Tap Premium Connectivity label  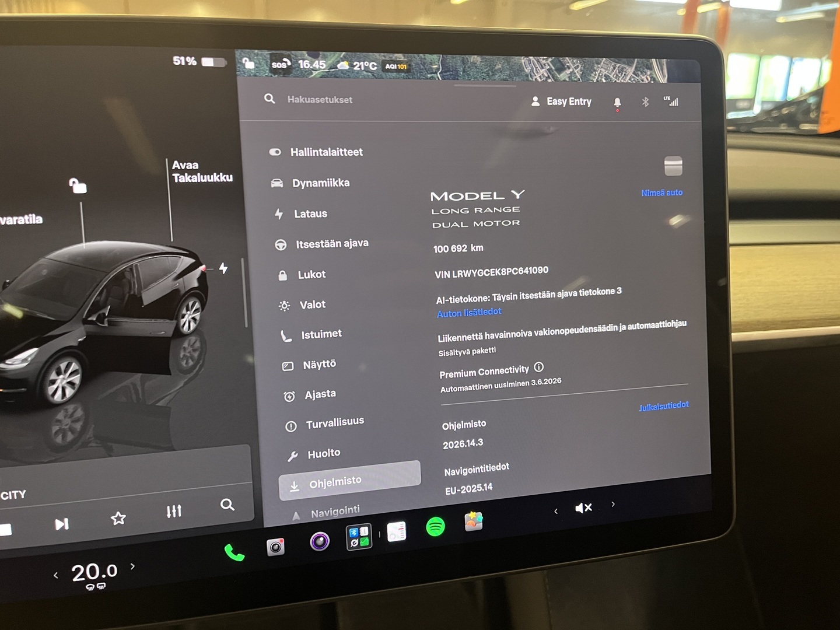click(x=484, y=372)
